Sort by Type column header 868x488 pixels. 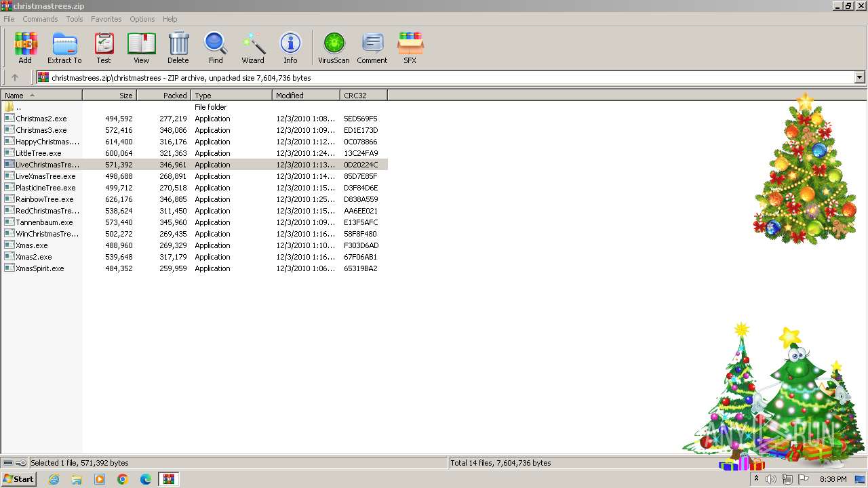231,96
